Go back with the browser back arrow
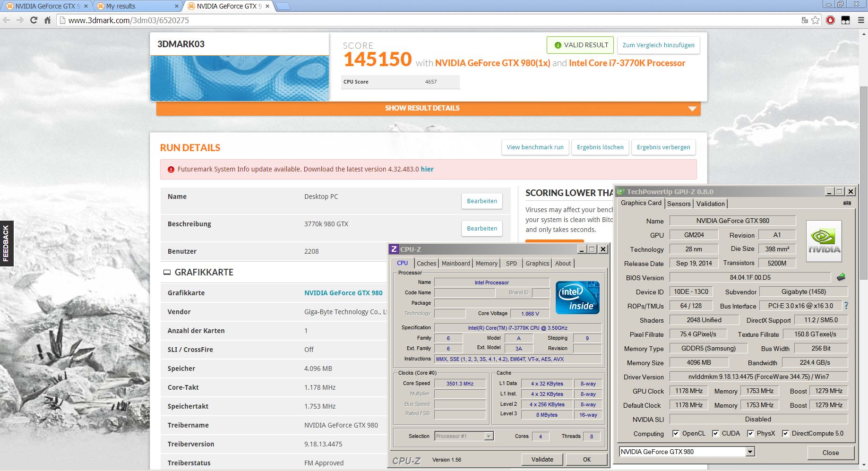This screenshot has height=471, width=868. click(x=7, y=20)
